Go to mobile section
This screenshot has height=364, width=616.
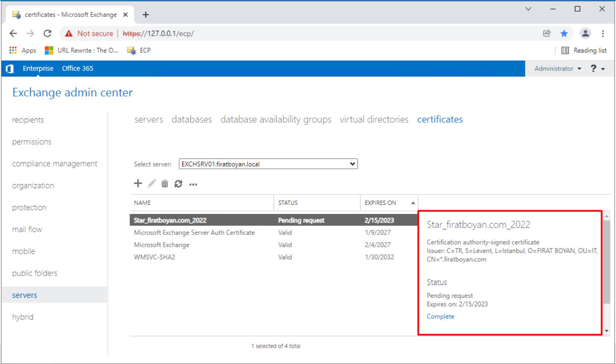click(x=24, y=252)
